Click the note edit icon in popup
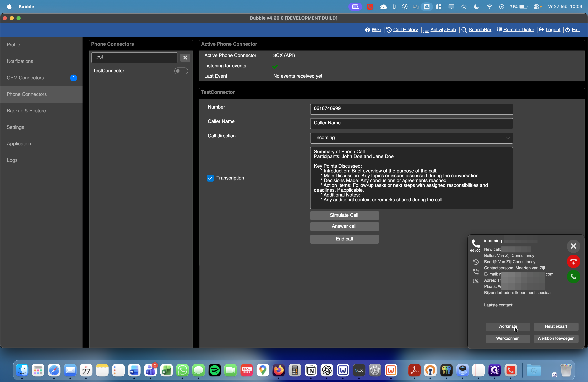The width and height of the screenshot is (588, 382). [476, 281]
